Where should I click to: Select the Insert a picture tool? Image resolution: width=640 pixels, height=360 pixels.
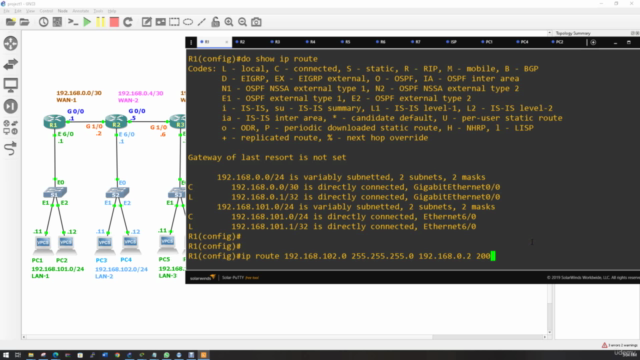click(160, 22)
